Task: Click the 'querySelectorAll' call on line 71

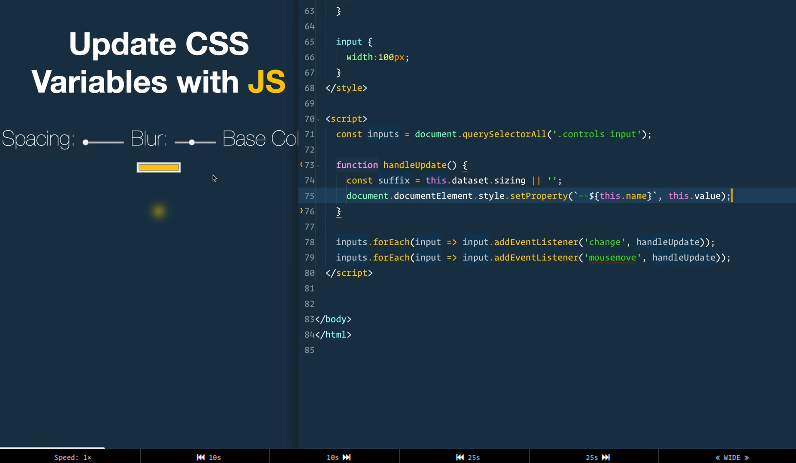Action: click(504, 134)
